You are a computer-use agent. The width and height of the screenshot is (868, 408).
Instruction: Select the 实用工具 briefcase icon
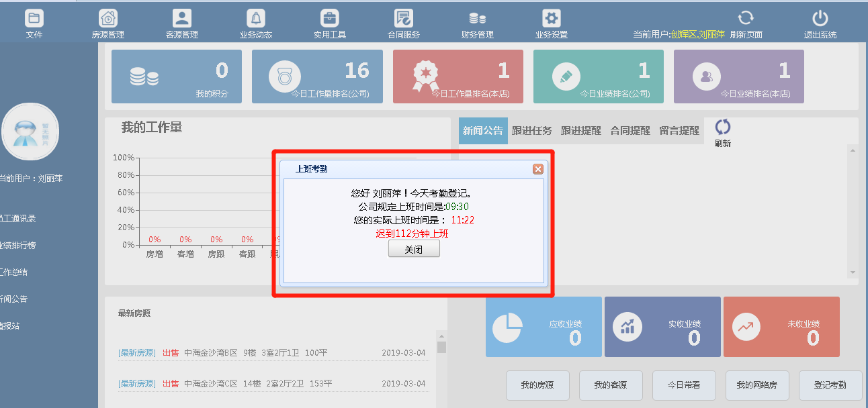[x=329, y=19]
